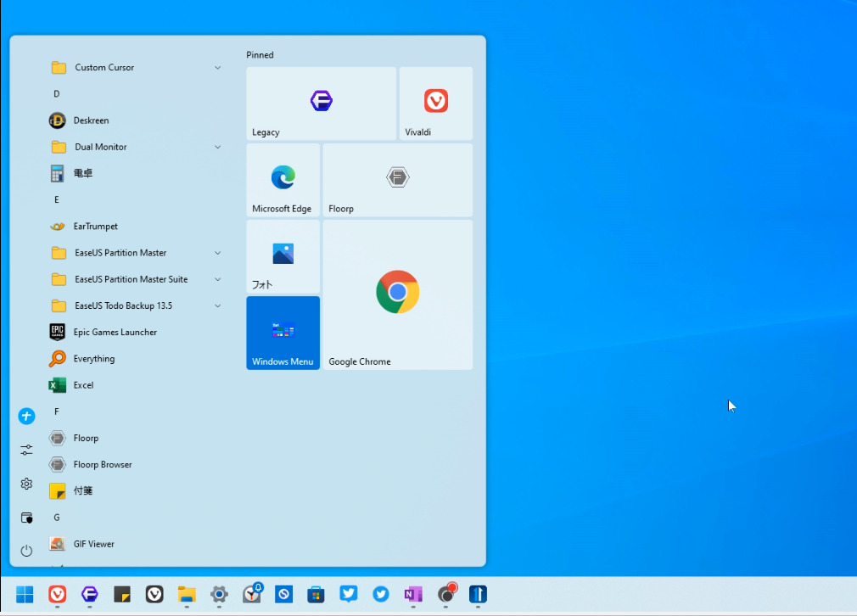The image size is (857, 616).
Task: Open the Legacy pinned tile
Action: click(321, 104)
